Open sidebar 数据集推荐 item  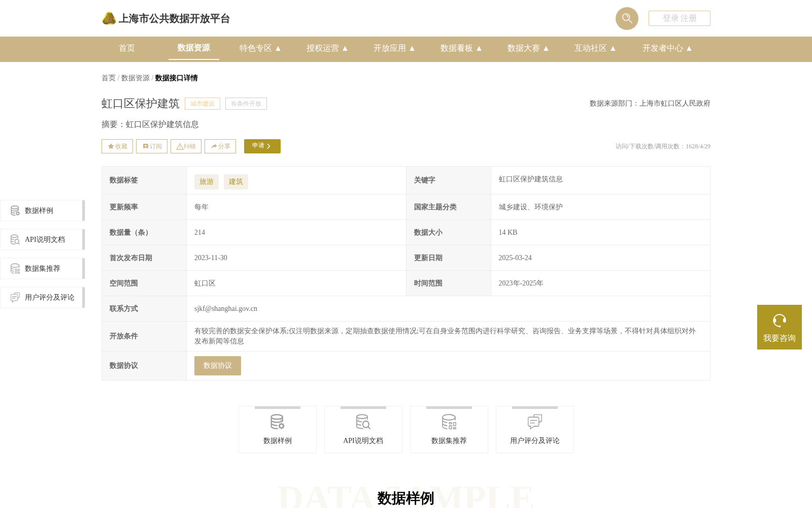point(42,268)
